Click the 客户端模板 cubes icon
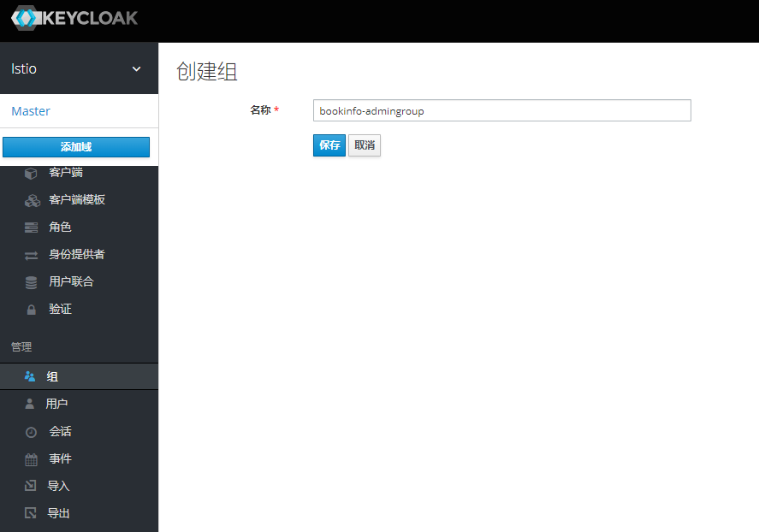This screenshot has height=532, width=759. pos(32,200)
